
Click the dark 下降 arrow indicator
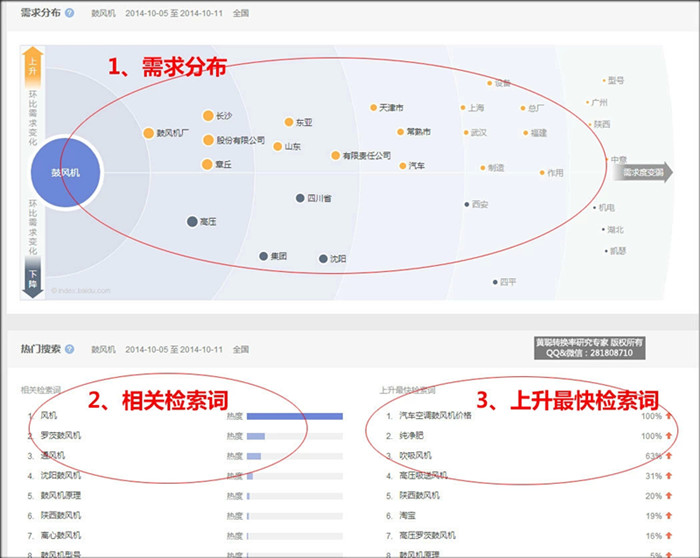(33, 277)
